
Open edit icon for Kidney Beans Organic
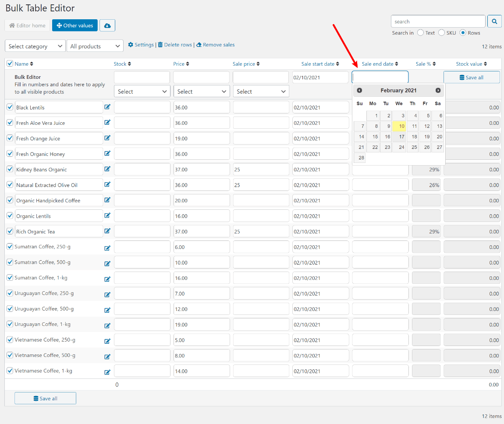(107, 169)
